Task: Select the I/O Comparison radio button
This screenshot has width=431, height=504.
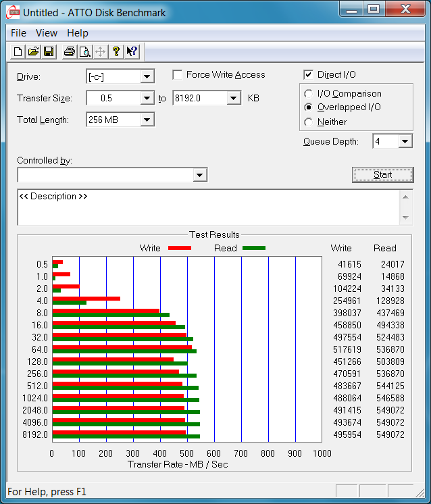Action: click(x=309, y=94)
